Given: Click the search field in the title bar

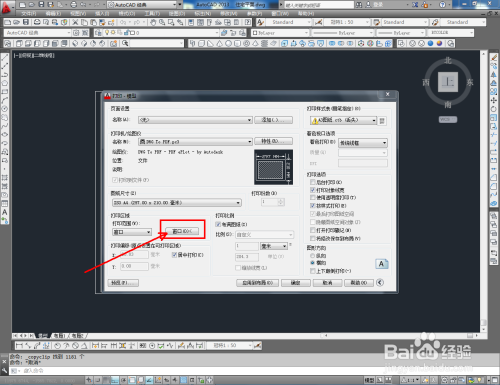Looking at the screenshot, I should [x=319, y=5].
